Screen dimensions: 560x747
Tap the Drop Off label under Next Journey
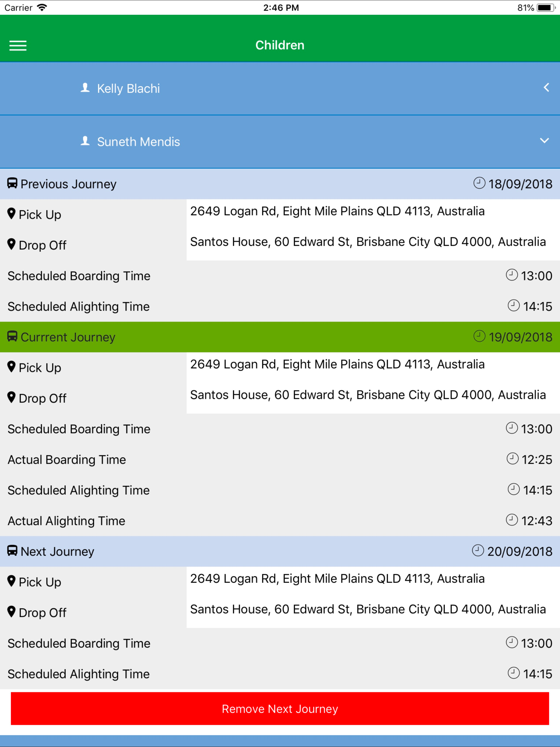coord(43,613)
